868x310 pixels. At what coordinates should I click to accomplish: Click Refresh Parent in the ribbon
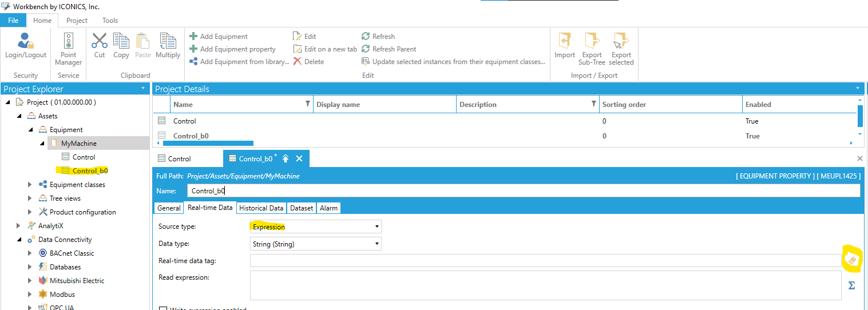pyautogui.click(x=389, y=49)
